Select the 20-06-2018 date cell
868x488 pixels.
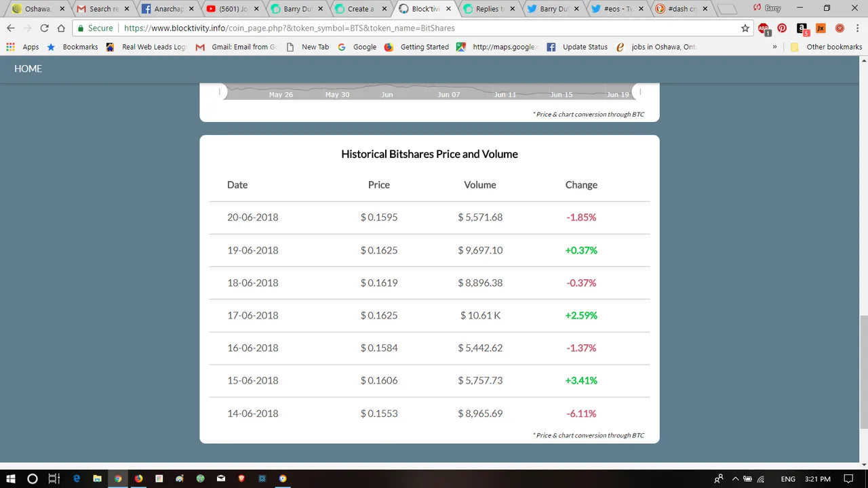tap(253, 218)
